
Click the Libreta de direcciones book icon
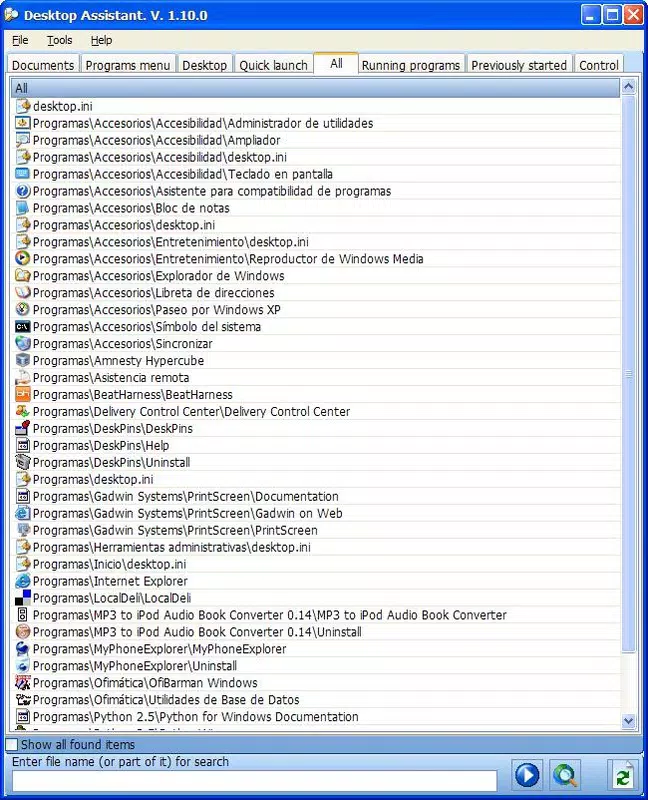click(x=22, y=292)
